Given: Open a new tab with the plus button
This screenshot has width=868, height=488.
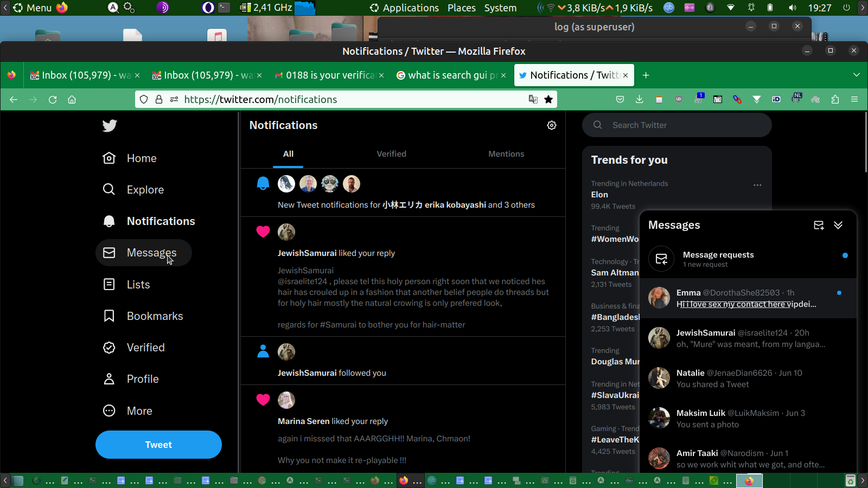Looking at the screenshot, I should coord(646,75).
